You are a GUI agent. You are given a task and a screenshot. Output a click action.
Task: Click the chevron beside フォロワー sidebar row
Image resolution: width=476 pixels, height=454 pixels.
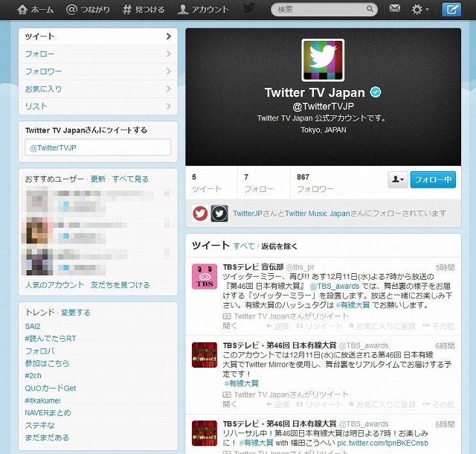[169, 71]
